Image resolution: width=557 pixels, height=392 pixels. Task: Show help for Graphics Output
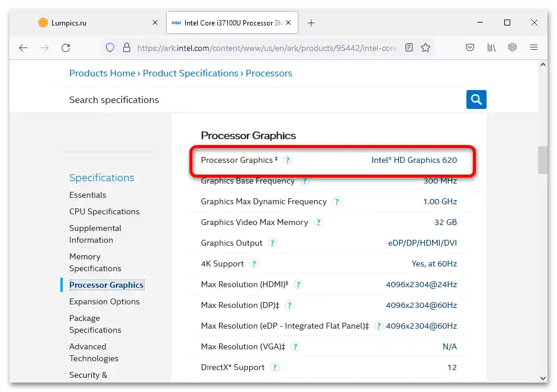click(272, 243)
